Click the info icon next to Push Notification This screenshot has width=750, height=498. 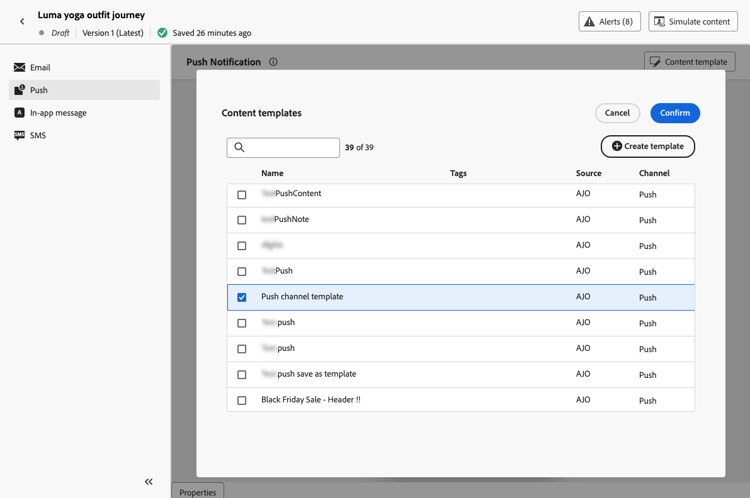point(273,62)
